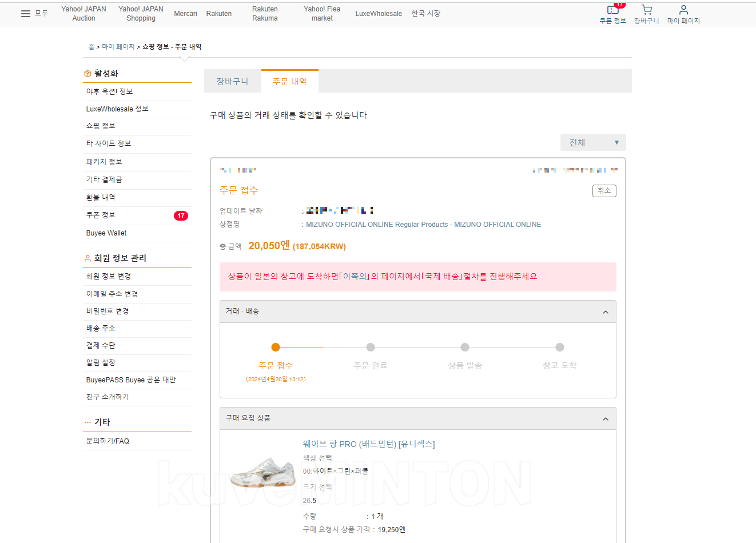
Task: Click the shoe product thumbnail
Action: 263,473
